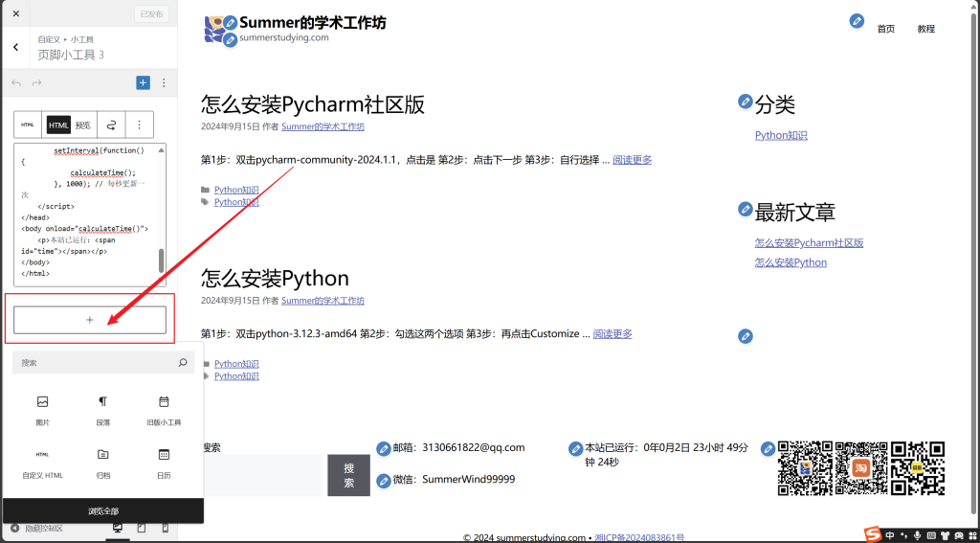Screen dimensions: 980x543
Task: Go back with the left chevron arrow
Action: point(15,47)
